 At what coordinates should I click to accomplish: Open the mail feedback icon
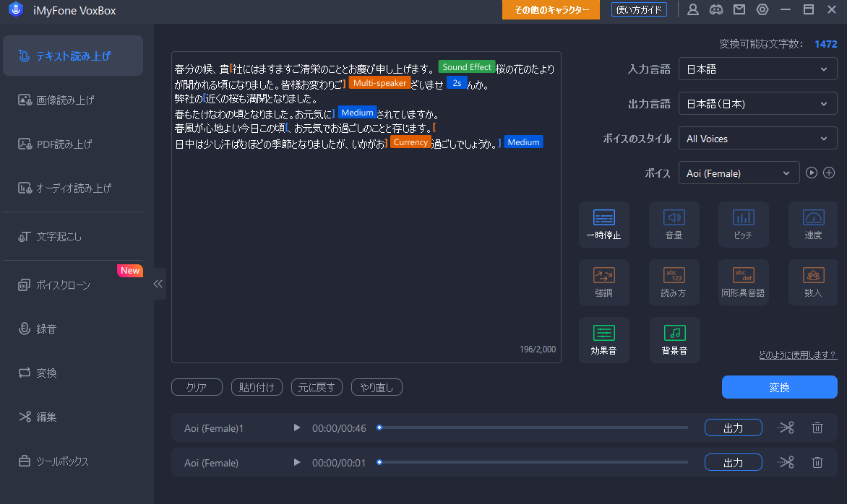pyautogui.click(x=739, y=9)
